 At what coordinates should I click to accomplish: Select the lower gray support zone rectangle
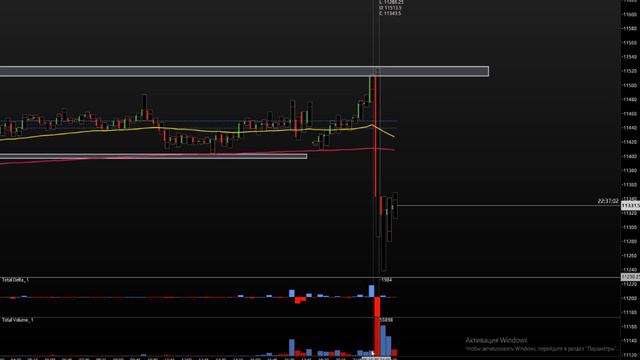(153, 156)
